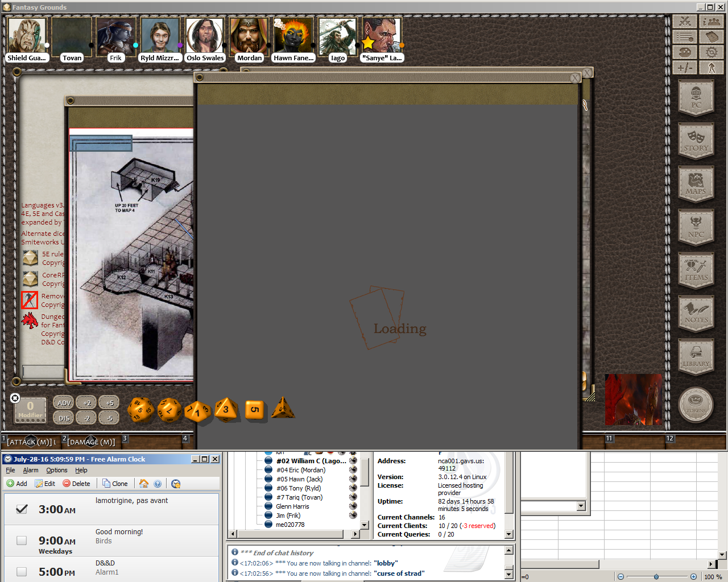Image resolution: width=728 pixels, height=582 pixels.
Task: Open the Tokens bag button
Action: 696,404
